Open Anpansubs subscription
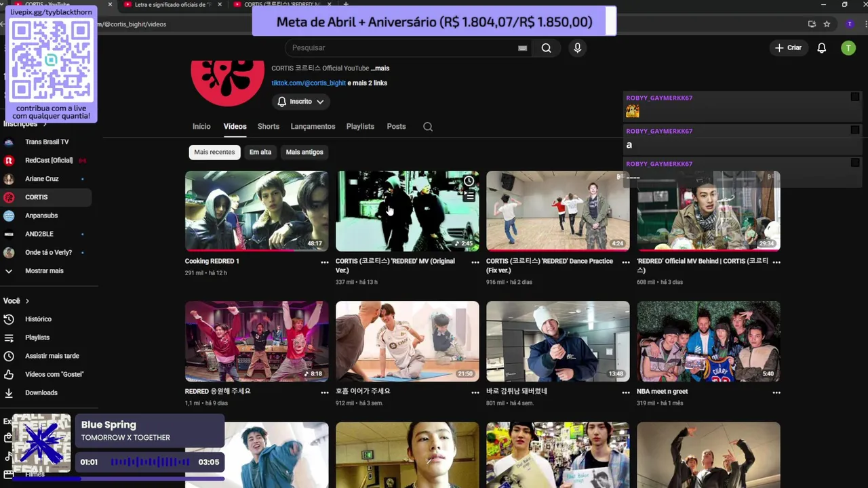The image size is (868, 488). [41, 216]
